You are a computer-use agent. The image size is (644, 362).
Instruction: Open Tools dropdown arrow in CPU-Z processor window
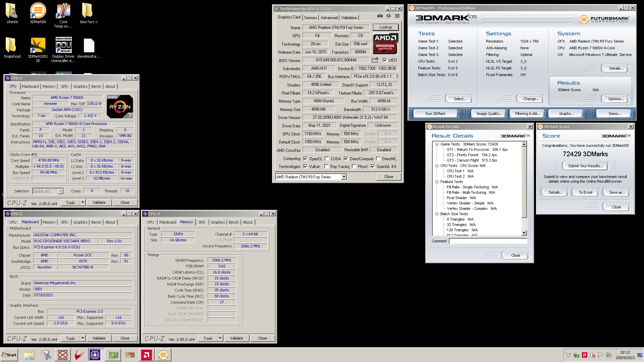[x=83, y=202]
